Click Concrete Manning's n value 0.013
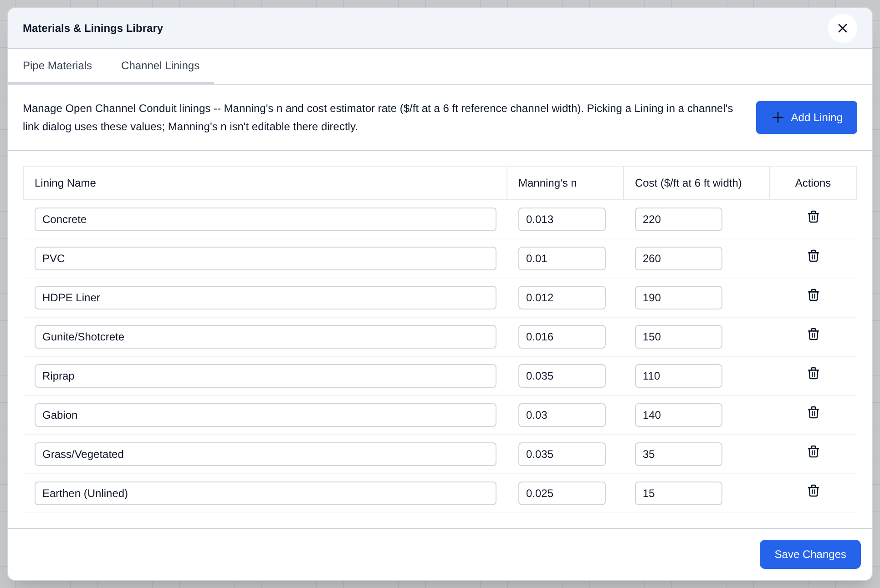This screenshot has height=588, width=880. [x=562, y=219]
